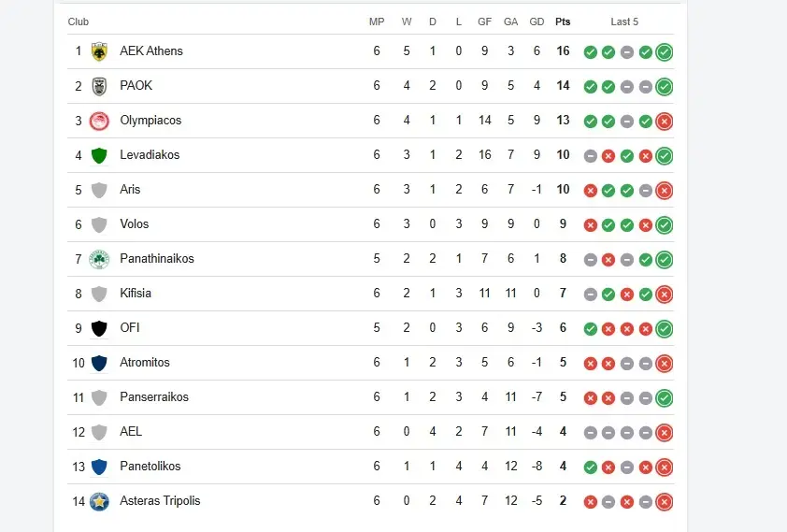Select the AEL team name
Screen dimensions: 787x532
131,431
